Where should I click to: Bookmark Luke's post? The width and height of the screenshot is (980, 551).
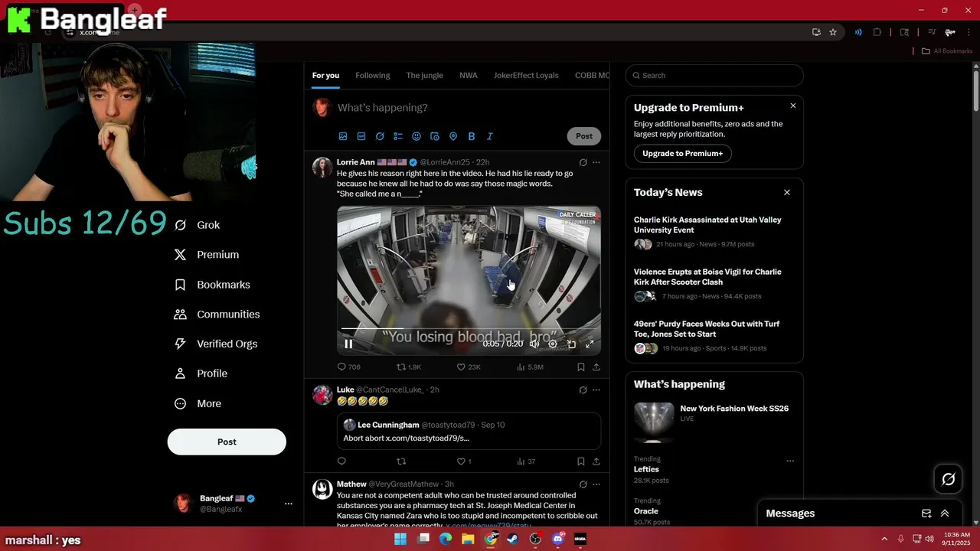[581, 461]
